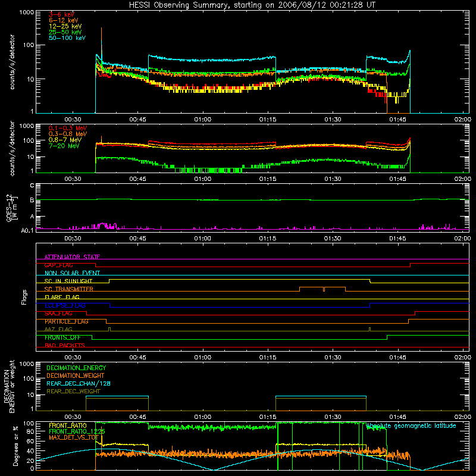
Task: Select the 7-20 MeV legend entry
Action: [64, 146]
